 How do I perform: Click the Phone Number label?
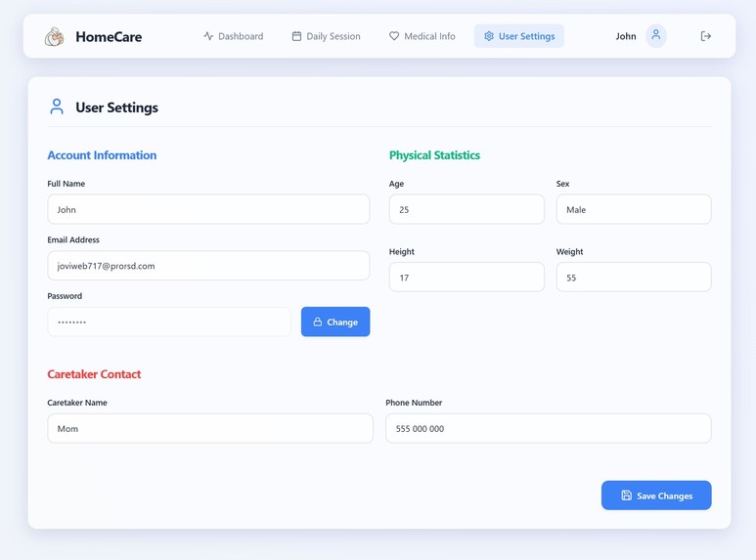(414, 403)
